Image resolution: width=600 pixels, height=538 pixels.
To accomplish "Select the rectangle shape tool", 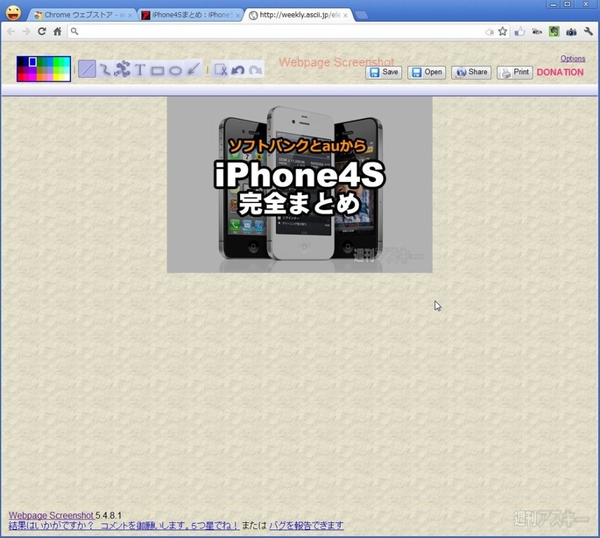I will (157, 70).
